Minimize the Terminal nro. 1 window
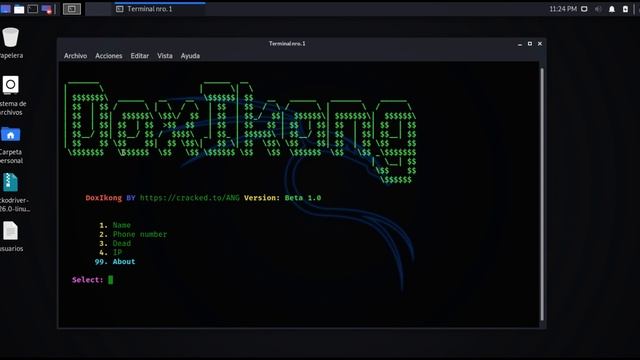640x360 pixels. pyautogui.click(x=520, y=44)
